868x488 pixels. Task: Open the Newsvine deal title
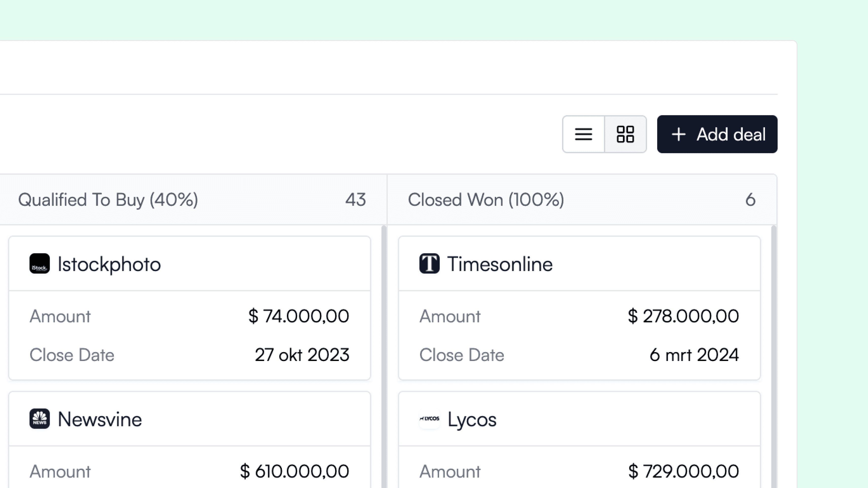click(x=100, y=419)
